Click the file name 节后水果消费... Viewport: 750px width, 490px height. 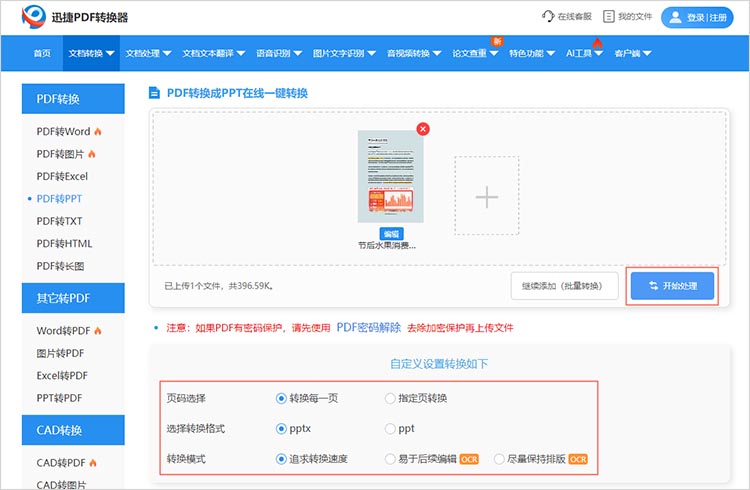coord(387,245)
